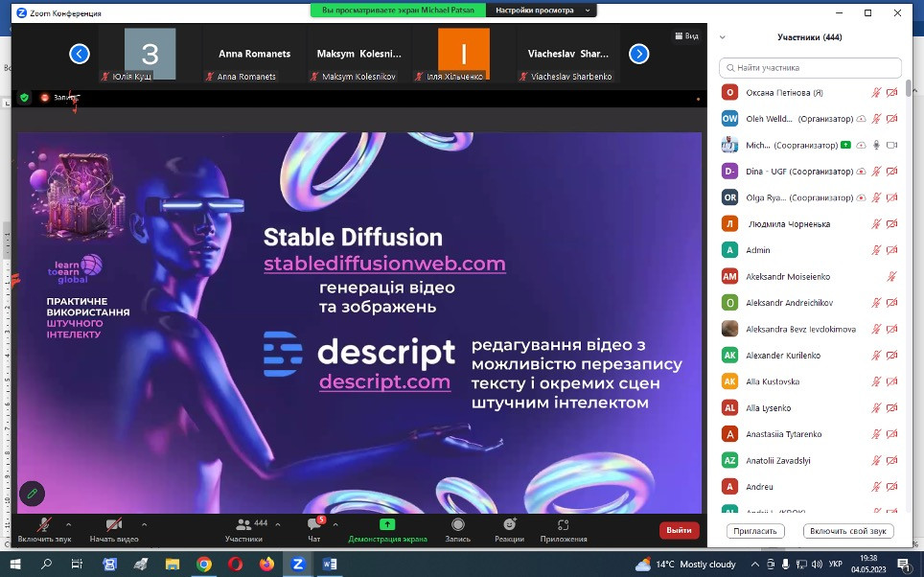Open the Вид view menu
Image resolution: width=924 pixels, height=577 pixels.
[x=686, y=36]
